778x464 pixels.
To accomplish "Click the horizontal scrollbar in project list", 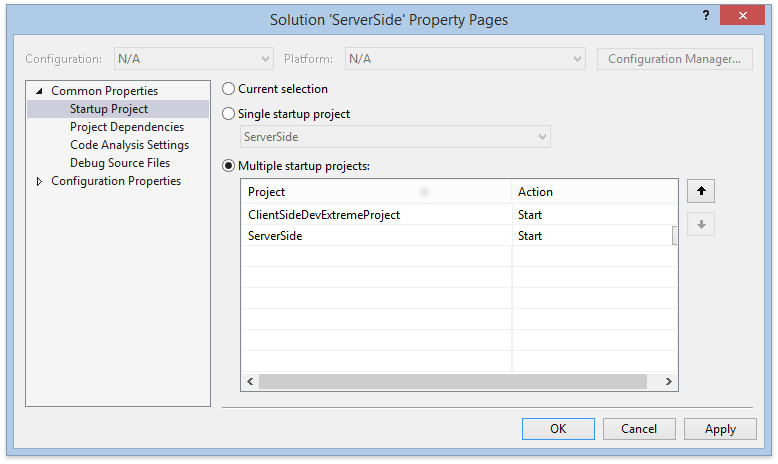I will 451,381.
